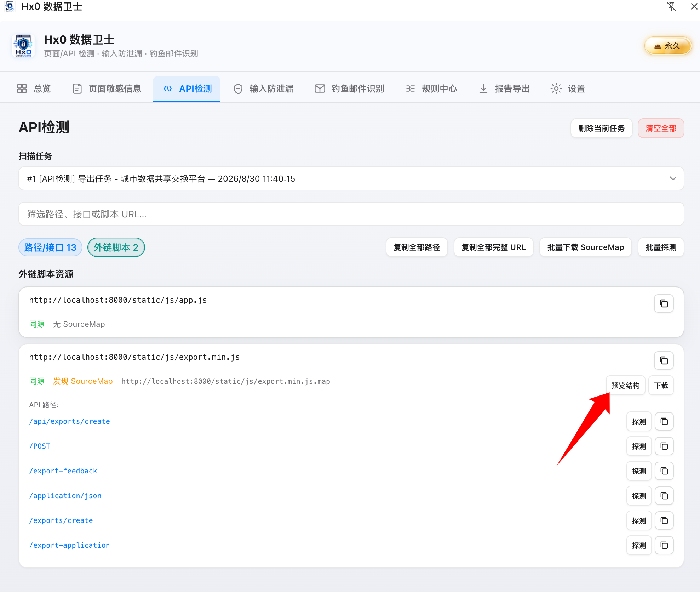Click the 永久 license badge
The width and height of the screenshot is (700, 592).
click(x=667, y=46)
